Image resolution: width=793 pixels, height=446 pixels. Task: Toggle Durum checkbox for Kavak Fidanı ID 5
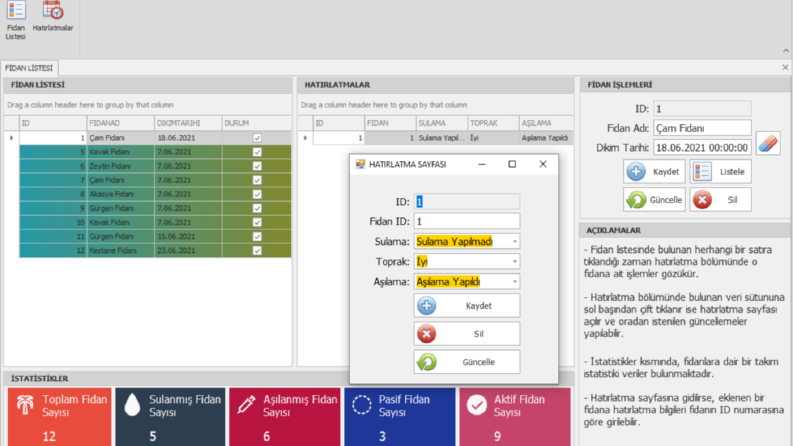click(x=257, y=152)
